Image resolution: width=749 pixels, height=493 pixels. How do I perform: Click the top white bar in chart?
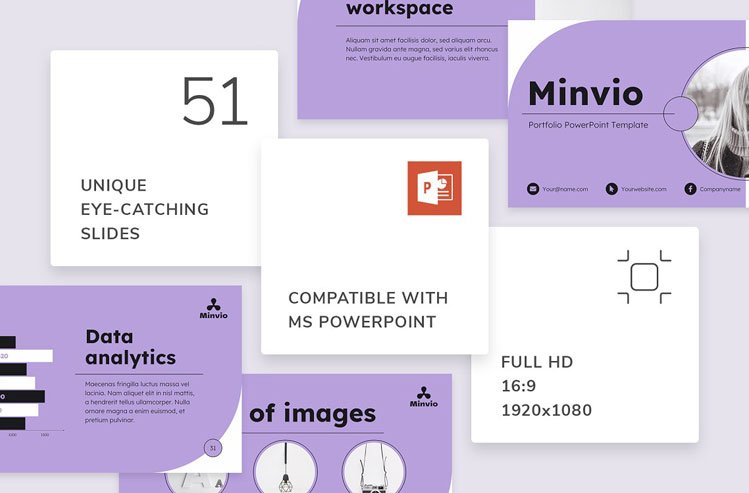pos(26,356)
